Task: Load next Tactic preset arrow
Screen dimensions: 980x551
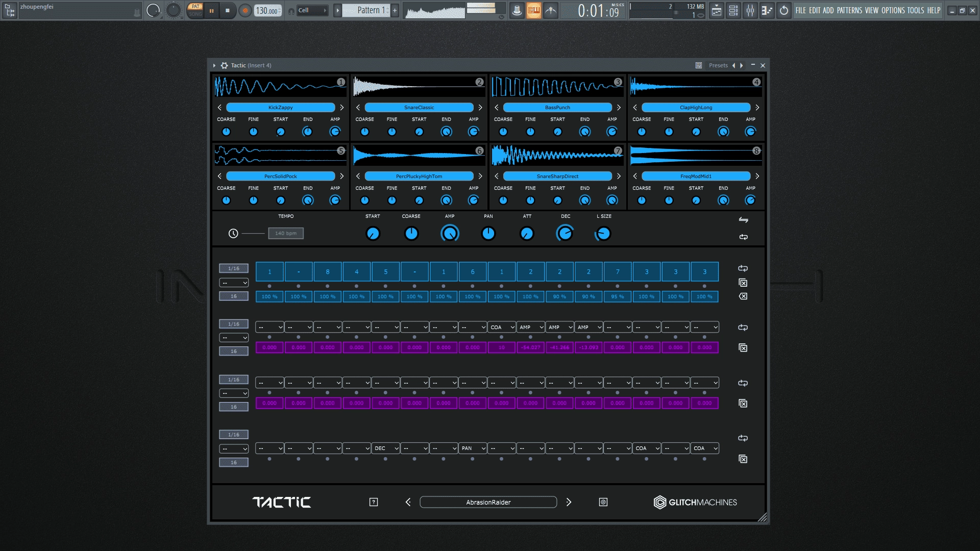Action: pos(569,502)
